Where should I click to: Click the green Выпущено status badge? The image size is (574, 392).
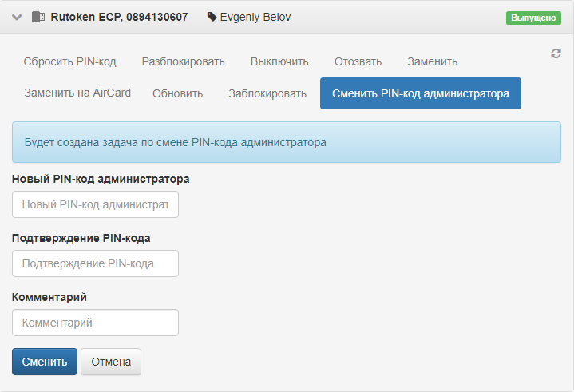coord(533,18)
